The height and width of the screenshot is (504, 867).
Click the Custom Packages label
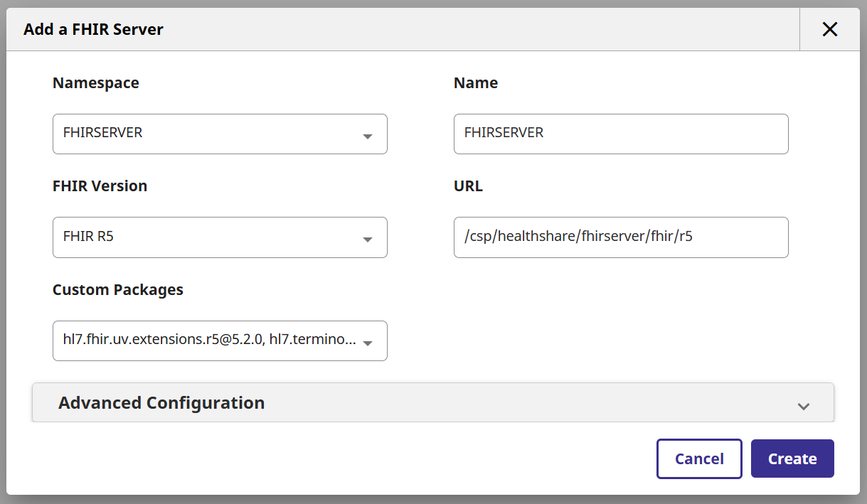tap(118, 290)
